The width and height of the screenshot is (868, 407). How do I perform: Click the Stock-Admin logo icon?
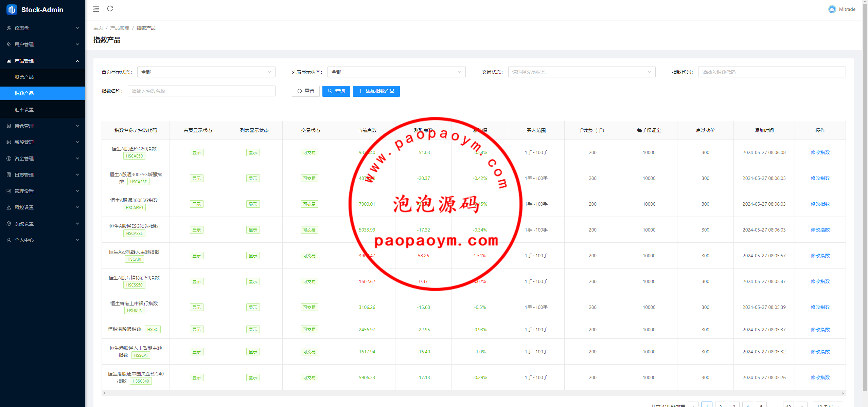[x=12, y=10]
